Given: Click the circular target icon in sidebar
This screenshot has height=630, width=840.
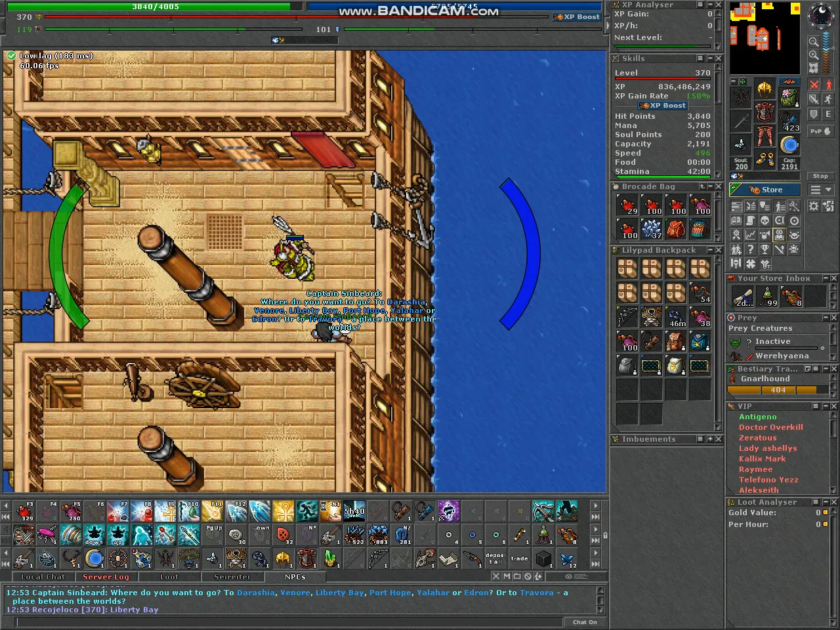Looking at the screenshot, I should coord(793,220).
